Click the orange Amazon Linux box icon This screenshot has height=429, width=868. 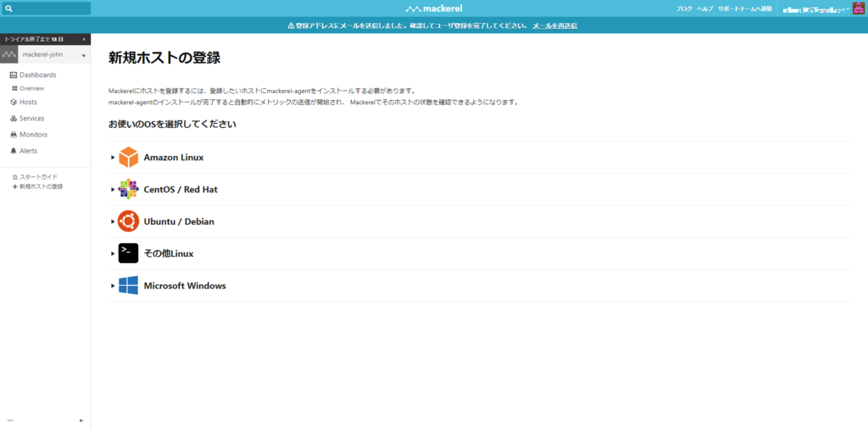(x=129, y=157)
